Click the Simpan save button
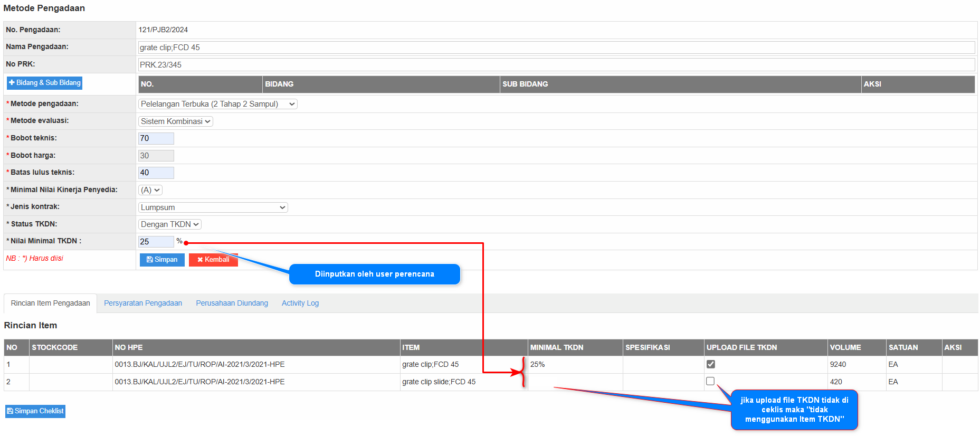Image resolution: width=980 pixels, height=436 pixels. 162,260
